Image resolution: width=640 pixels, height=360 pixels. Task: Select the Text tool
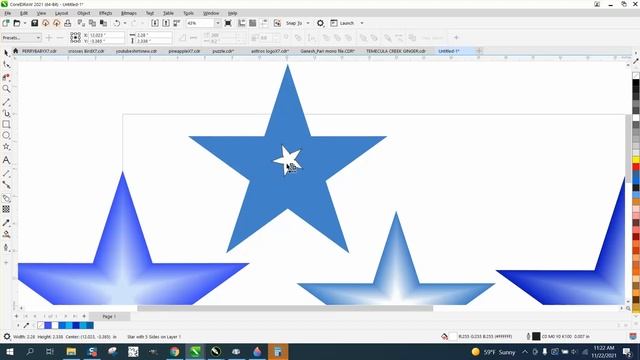pos(6,160)
